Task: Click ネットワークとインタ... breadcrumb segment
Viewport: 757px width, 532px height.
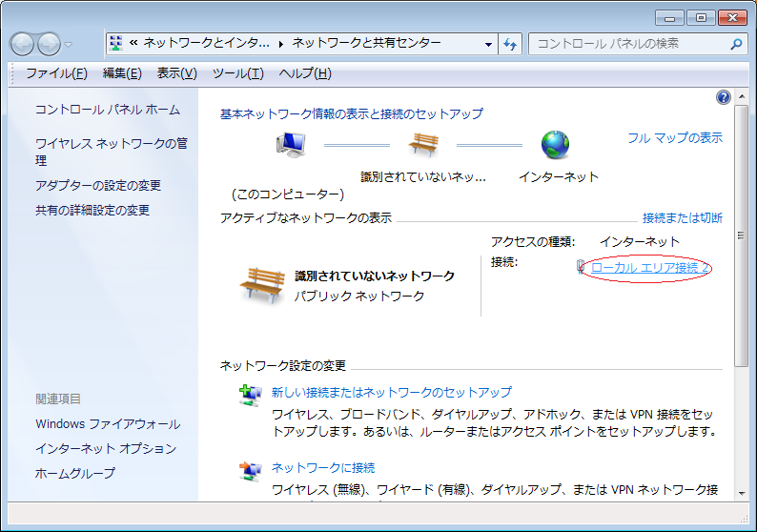Action: pyautogui.click(x=207, y=43)
